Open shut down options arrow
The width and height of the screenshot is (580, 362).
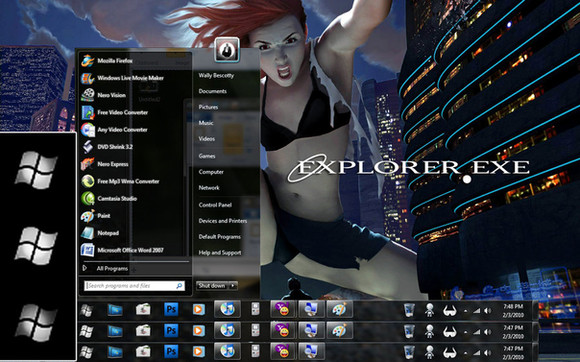tap(233, 285)
